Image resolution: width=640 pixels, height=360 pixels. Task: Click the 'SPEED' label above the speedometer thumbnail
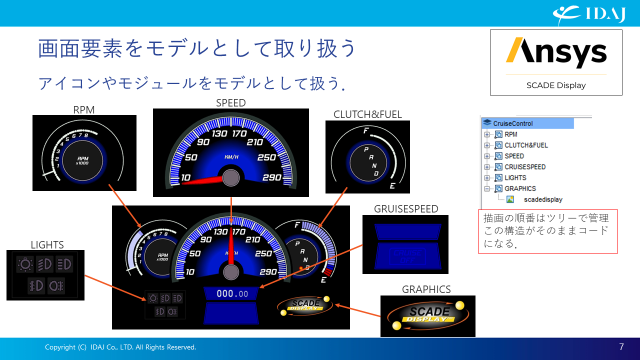(x=231, y=103)
